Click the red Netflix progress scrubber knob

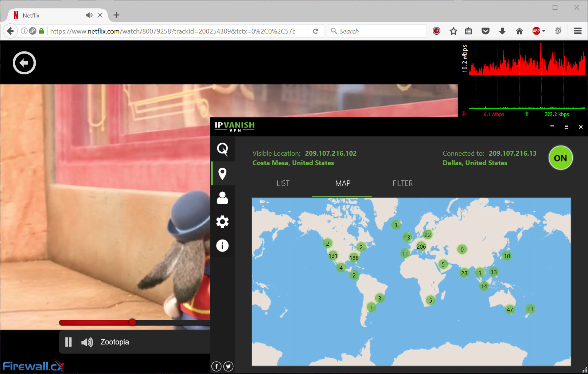(132, 322)
